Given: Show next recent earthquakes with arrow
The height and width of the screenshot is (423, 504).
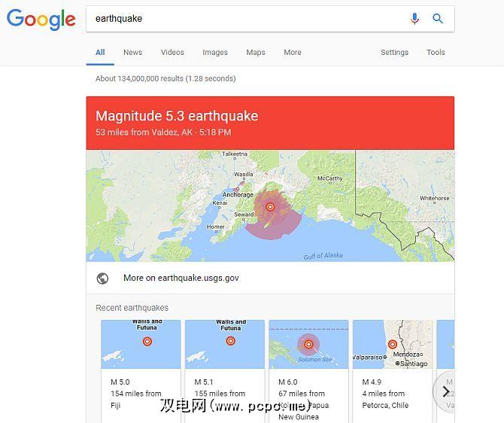Looking at the screenshot, I should point(446,391).
